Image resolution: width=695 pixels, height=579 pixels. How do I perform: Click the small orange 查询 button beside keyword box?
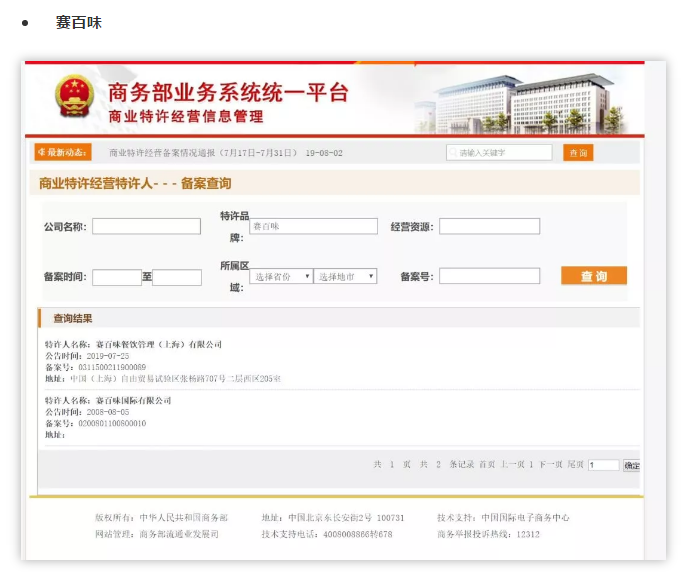pos(578,153)
